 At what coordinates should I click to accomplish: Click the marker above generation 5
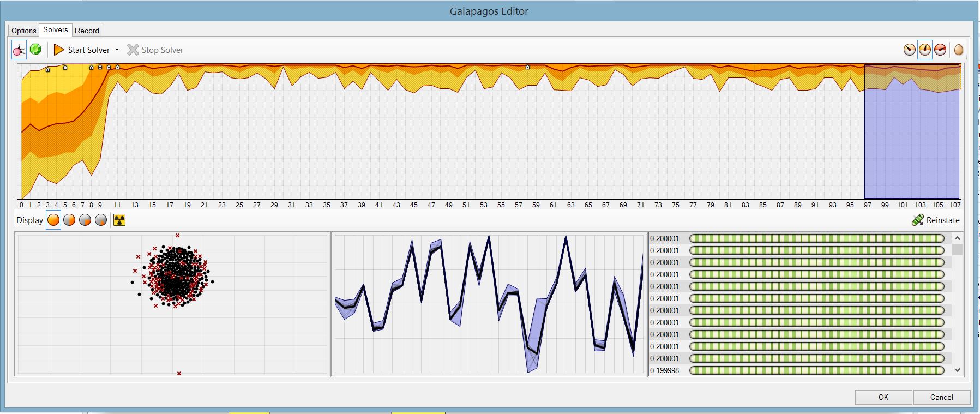pos(65,68)
